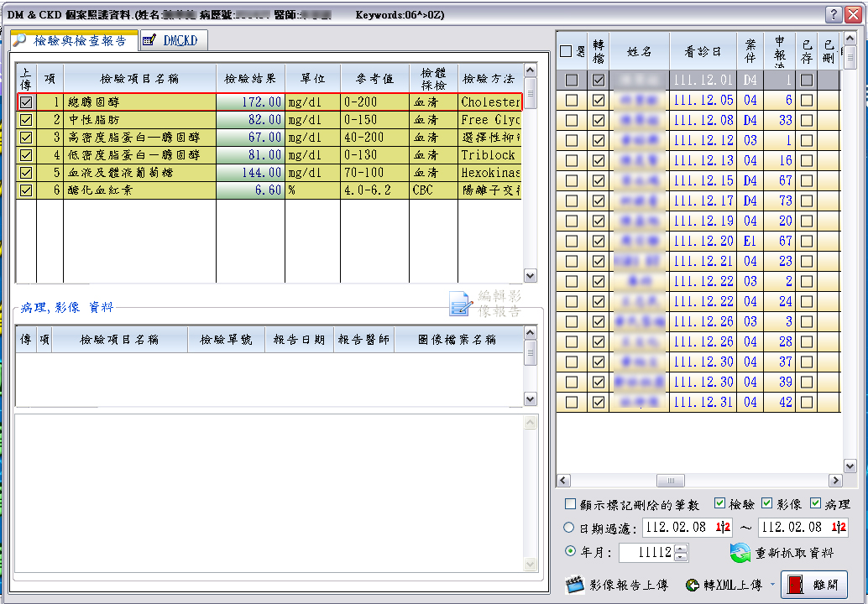Click the 編輯影像報告 document icon
The height and width of the screenshot is (604, 868).
click(461, 304)
